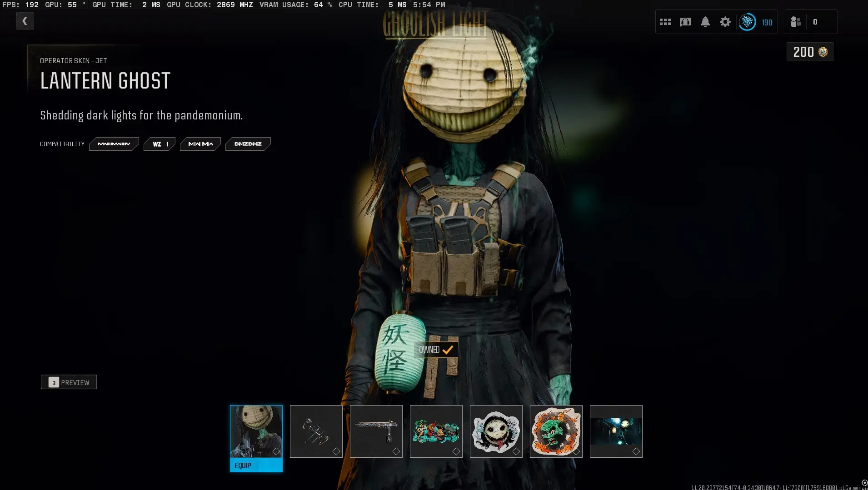Image resolution: width=868 pixels, height=490 pixels.
Task: Select the smiling ghost sticker thumbnail
Action: click(496, 431)
